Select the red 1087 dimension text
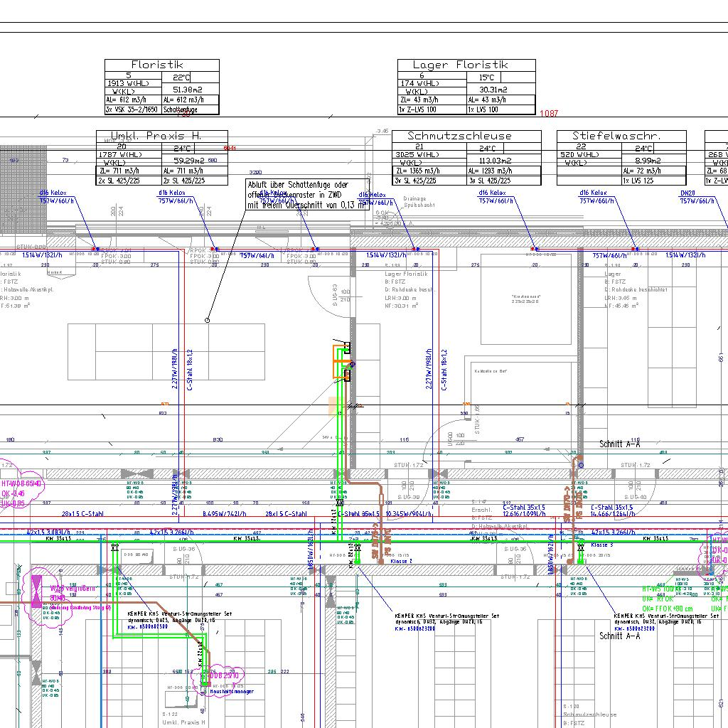728x728 pixels. (549, 114)
